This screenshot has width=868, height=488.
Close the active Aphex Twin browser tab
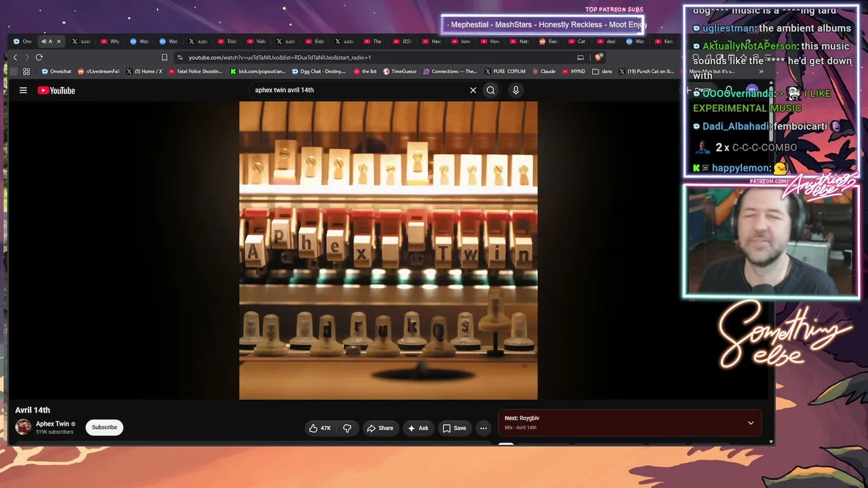58,41
